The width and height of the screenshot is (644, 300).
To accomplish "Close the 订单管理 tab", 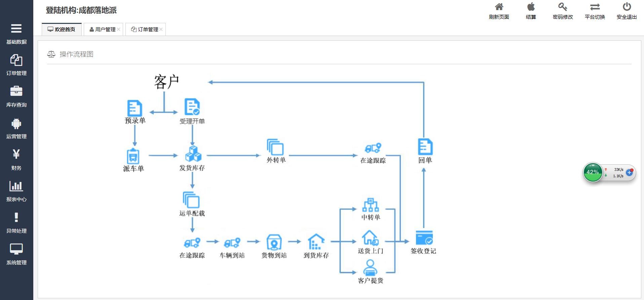I will click(x=161, y=29).
